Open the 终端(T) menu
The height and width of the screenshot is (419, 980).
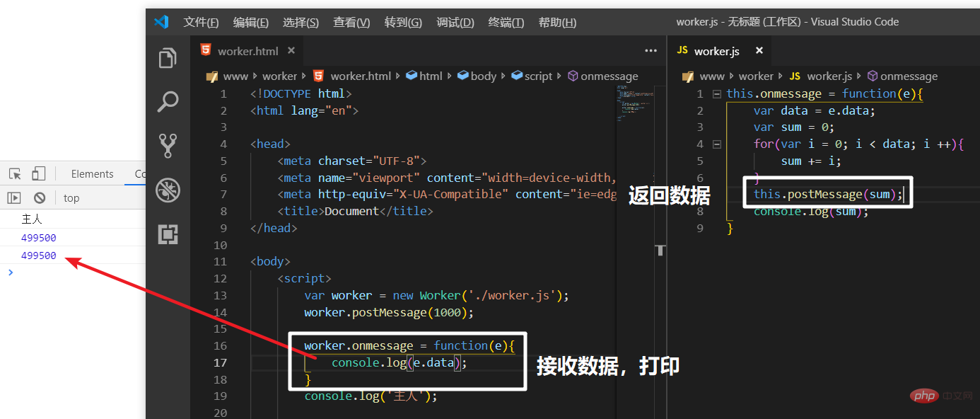coord(506,22)
